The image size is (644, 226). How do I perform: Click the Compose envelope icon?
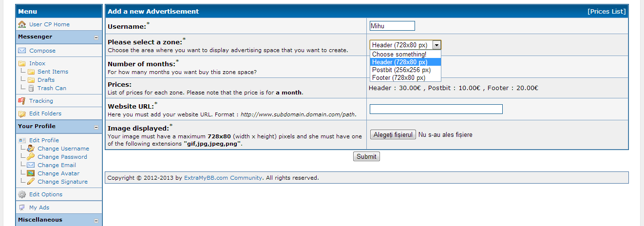coord(22,51)
